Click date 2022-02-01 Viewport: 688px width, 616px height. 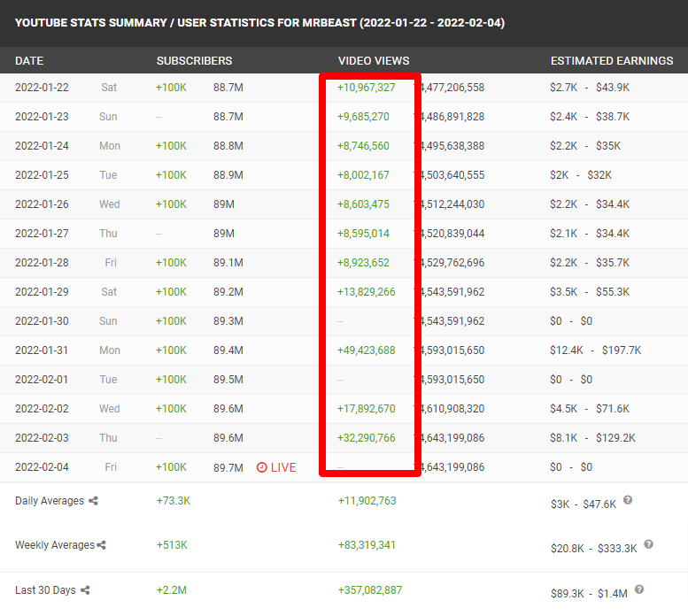pyautogui.click(x=42, y=379)
